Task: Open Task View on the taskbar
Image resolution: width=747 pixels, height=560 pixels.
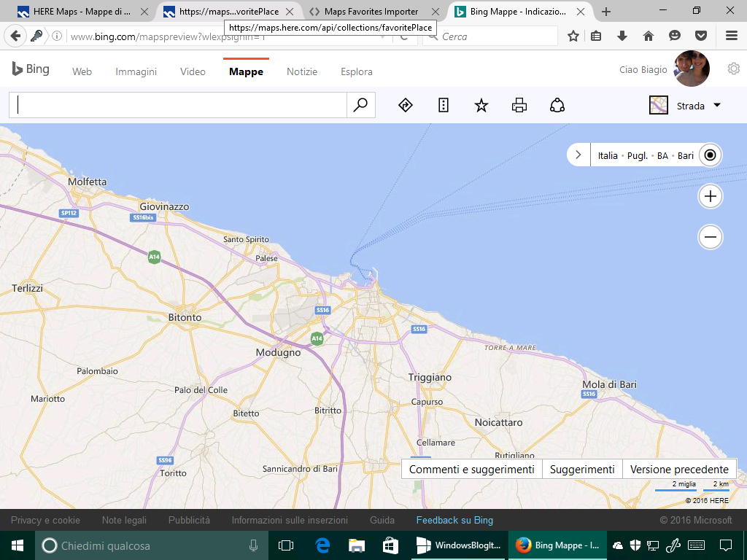Action: point(286,545)
